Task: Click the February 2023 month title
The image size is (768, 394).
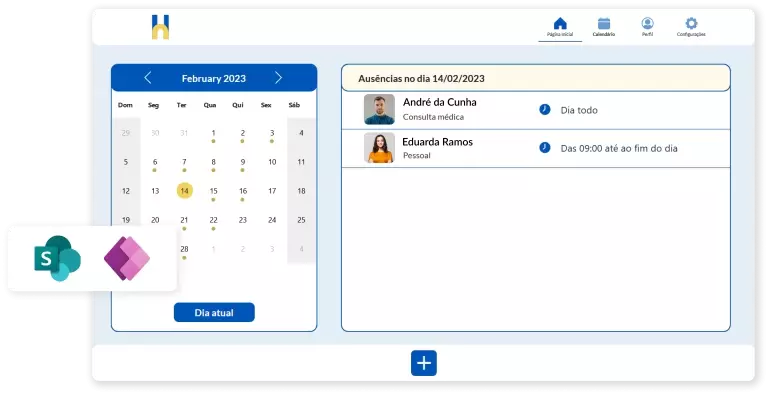Action: [x=214, y=78]
